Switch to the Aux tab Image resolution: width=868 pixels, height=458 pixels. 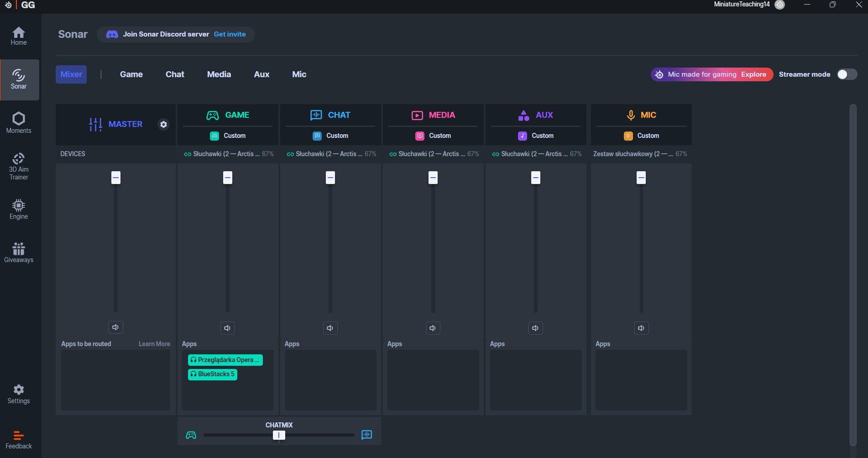(x=261, y=74)
